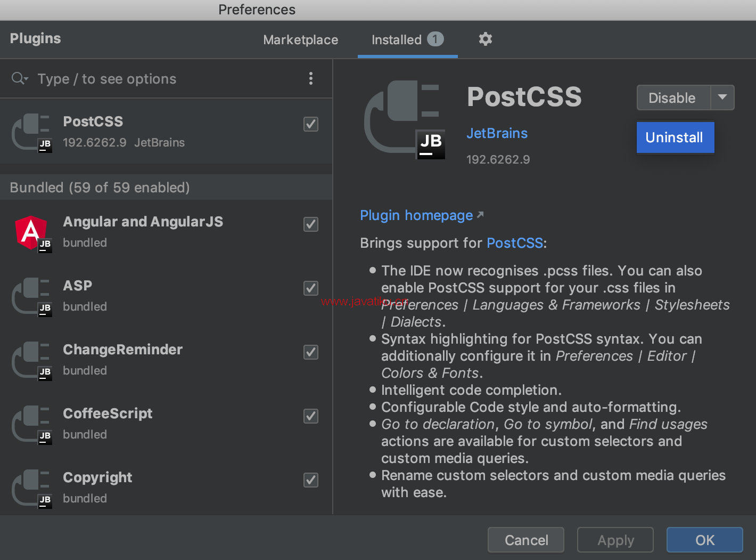Follow the PostCSS link in description
This screenshot has width=756, height=560.
pos(515,243)
